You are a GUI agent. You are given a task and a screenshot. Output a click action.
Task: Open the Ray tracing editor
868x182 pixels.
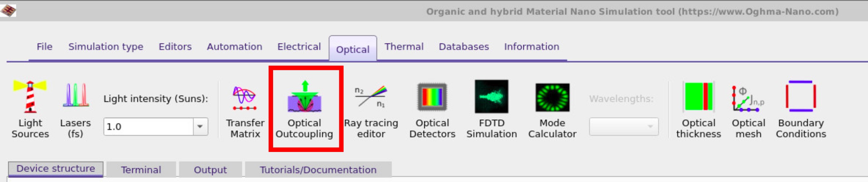click(x=371, y=109)
